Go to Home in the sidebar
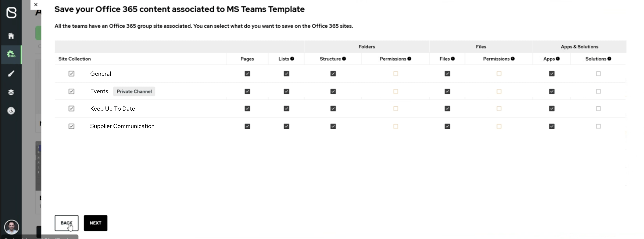 click(11, 36)
